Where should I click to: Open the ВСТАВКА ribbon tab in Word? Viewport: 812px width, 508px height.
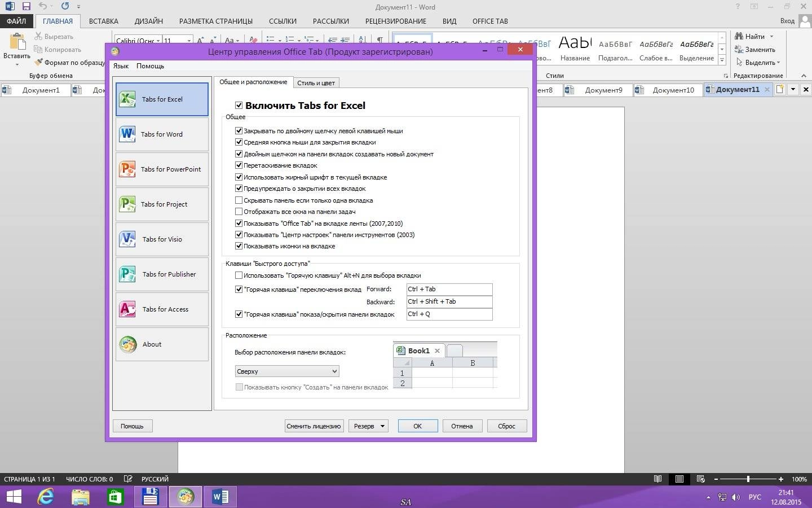[104, 21]
